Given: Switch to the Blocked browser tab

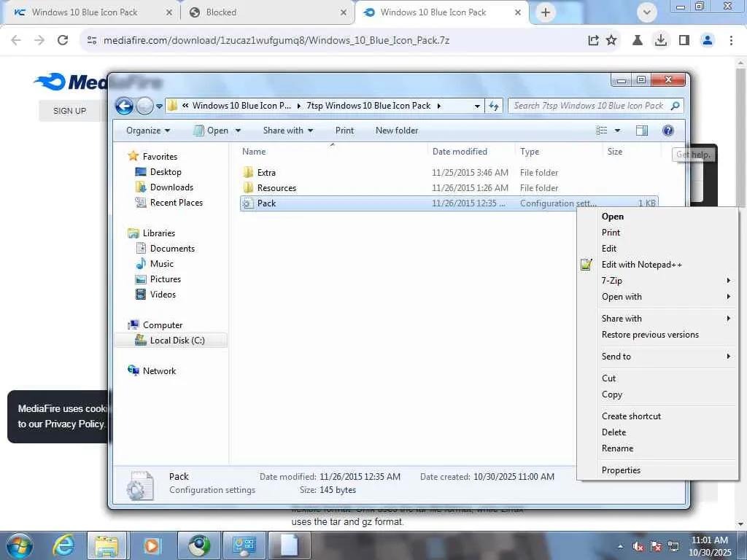Looking at the screenshot, I should click(x=267, y=12).
